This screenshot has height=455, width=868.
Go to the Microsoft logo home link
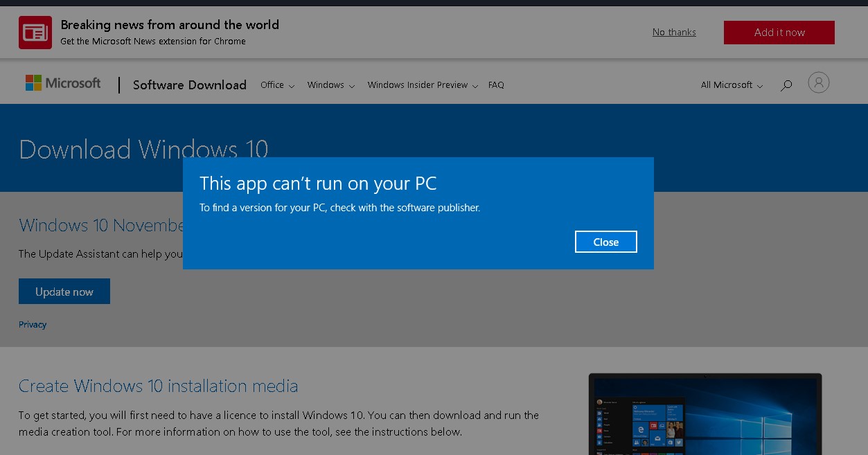[63, 83]
